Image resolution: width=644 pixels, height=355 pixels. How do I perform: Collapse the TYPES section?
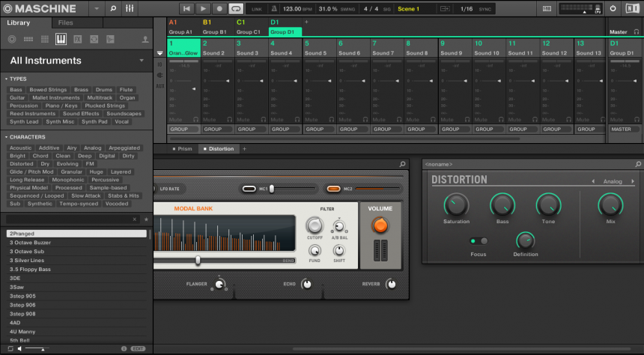(x=6, y=79)
